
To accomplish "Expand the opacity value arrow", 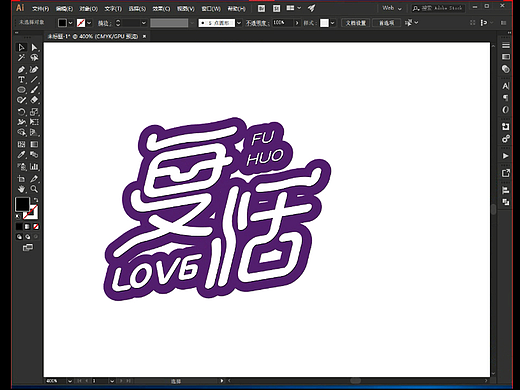I will 297,23.
